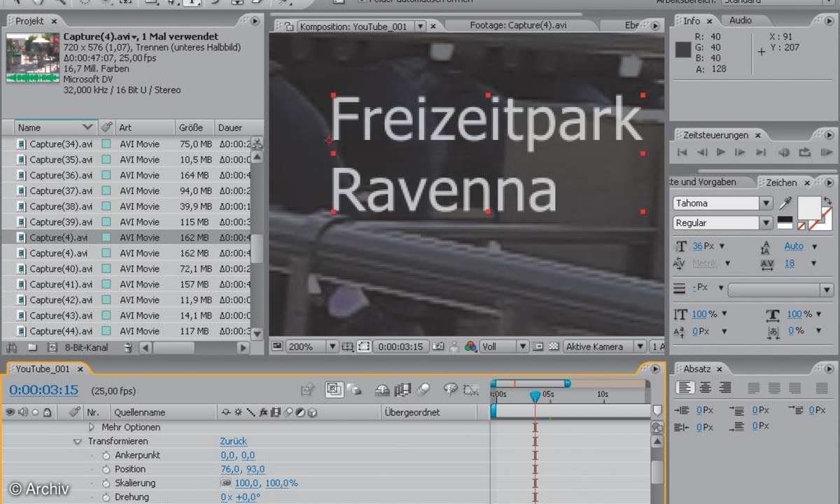Toggle stopwatch for Ankerpunkt property
840x504 pixels.
click(x=106, y=455)
